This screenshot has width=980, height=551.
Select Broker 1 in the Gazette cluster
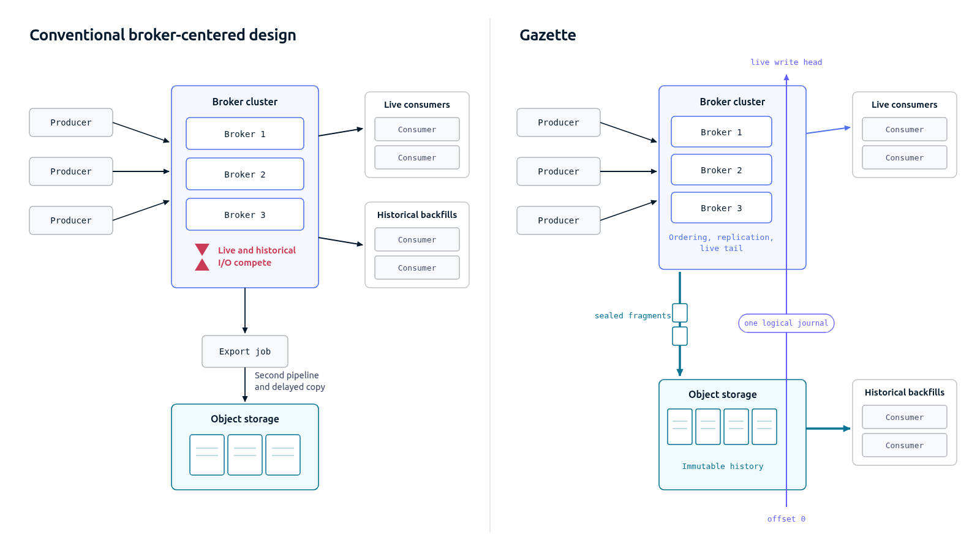[722, 132]
